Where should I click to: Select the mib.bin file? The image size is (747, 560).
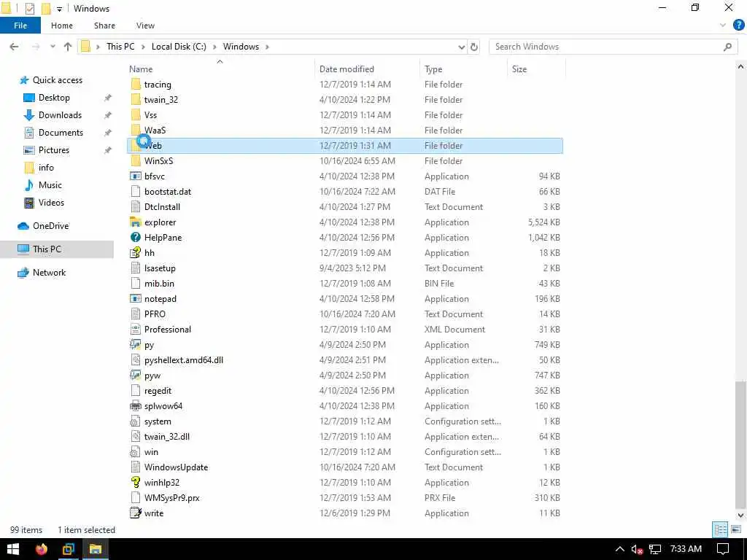[x=345, y=284]
